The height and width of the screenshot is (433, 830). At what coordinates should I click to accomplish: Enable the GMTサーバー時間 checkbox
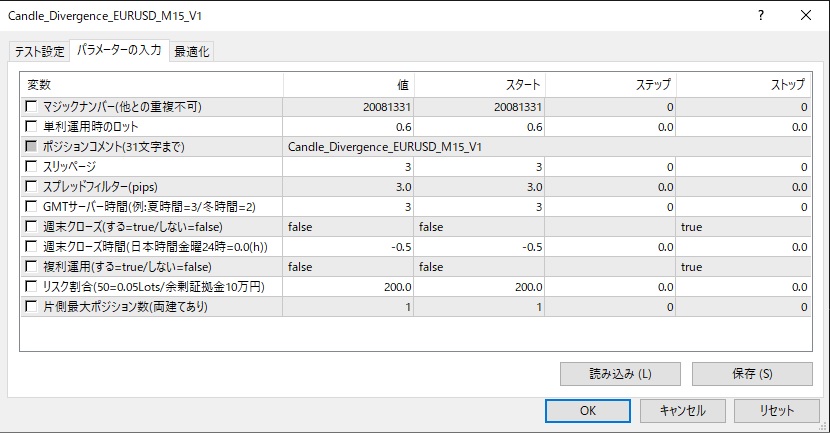[33, 207]
